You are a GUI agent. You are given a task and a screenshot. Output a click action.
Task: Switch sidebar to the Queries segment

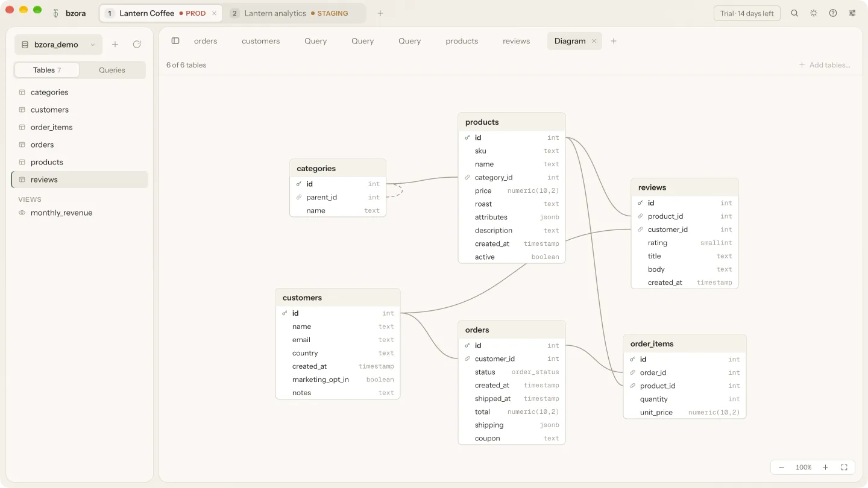[112, 70]
